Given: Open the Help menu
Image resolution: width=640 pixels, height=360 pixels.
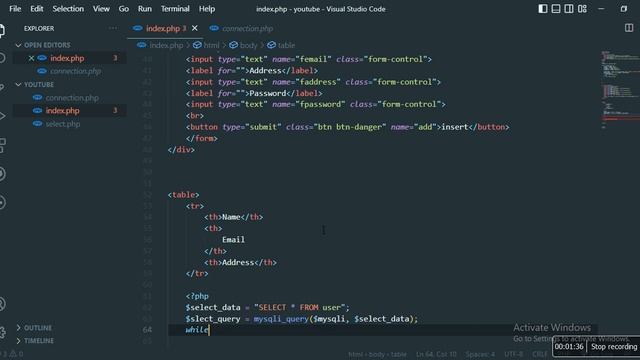Looking at the screenshot, I should tap(207, 9).
